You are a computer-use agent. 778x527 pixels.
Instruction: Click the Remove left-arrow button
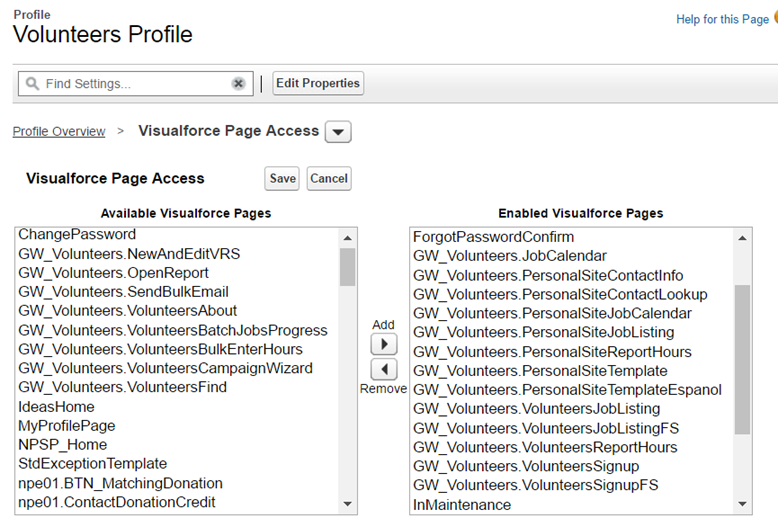click(x=384, y=369)
